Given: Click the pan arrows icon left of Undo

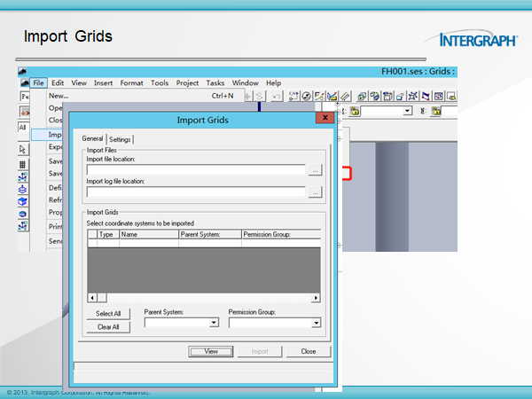Looking at the screenshot, I should [x=248, y=97].
